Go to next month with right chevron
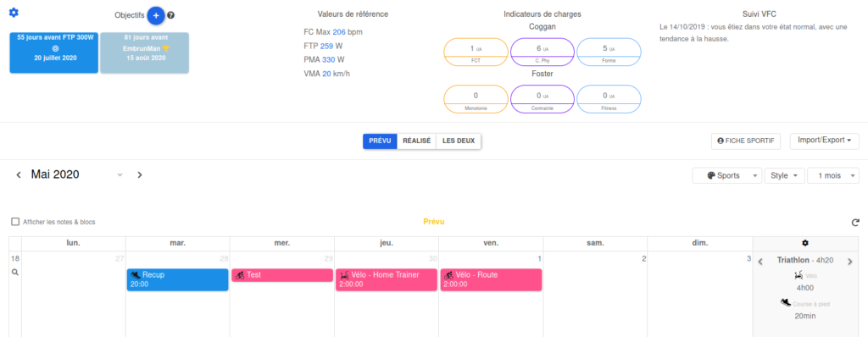The image size is (868, 337). point(140,175)
